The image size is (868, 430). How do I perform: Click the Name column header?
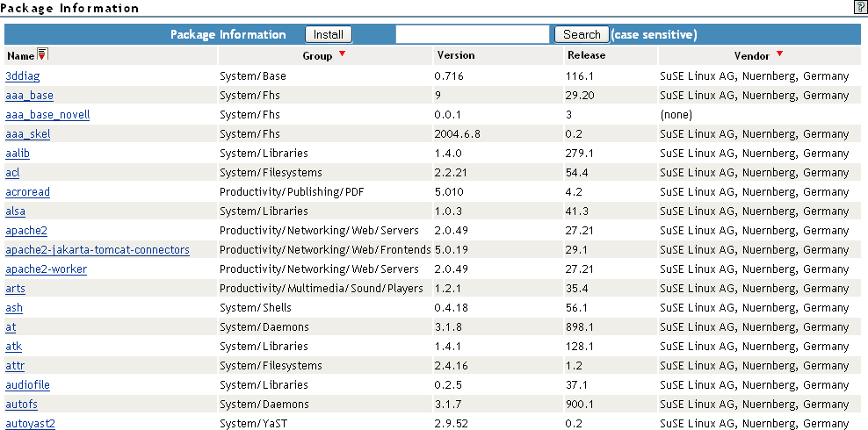click(20, 56)
